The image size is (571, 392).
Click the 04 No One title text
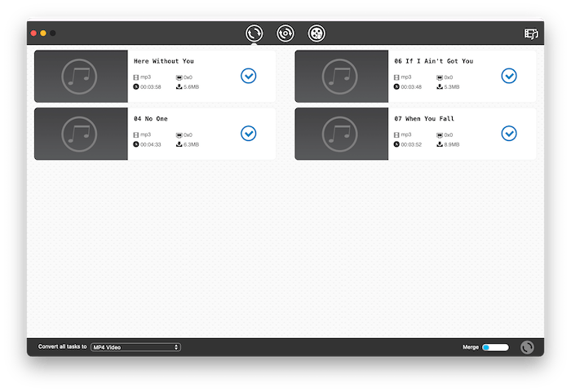[x=151, y=119]
